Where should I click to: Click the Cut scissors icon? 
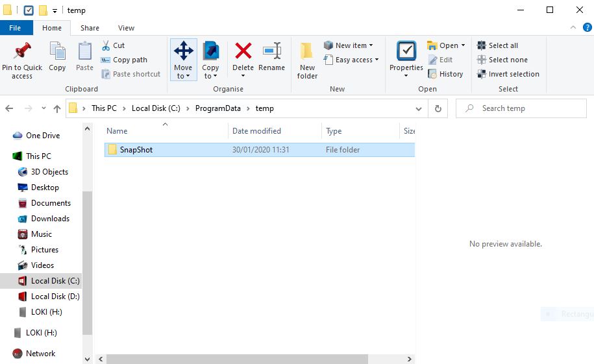[x=106, y=45]
